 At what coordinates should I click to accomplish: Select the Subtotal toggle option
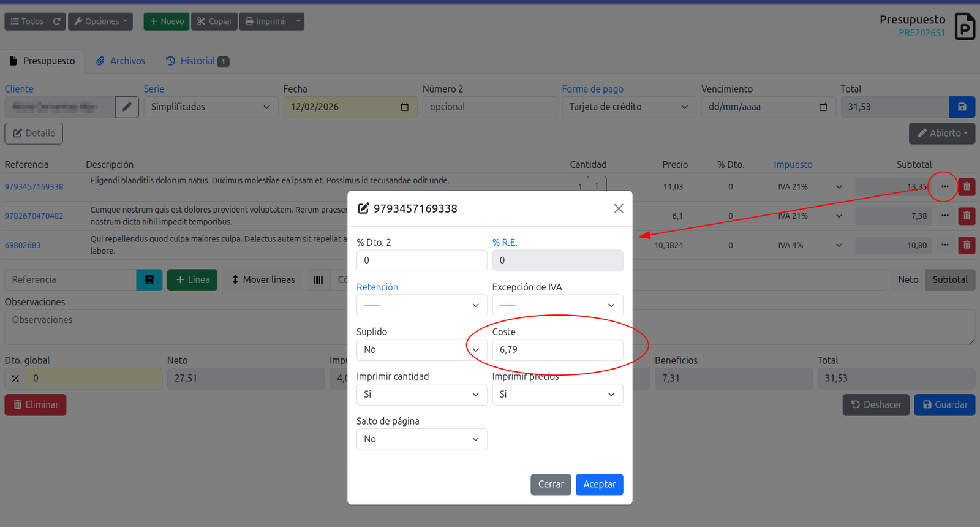pos(950,280)
